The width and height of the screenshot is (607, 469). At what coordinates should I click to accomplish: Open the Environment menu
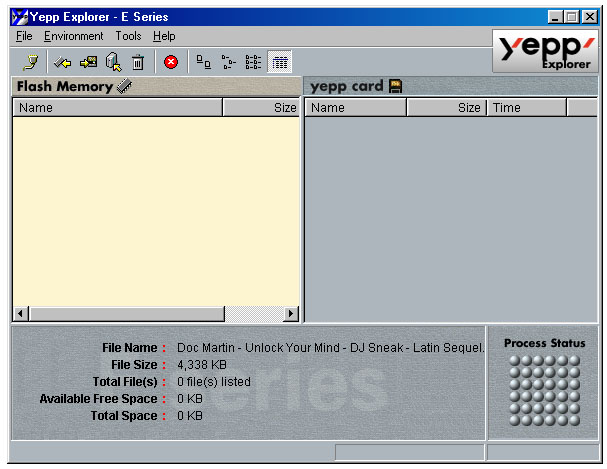(74, 36)
